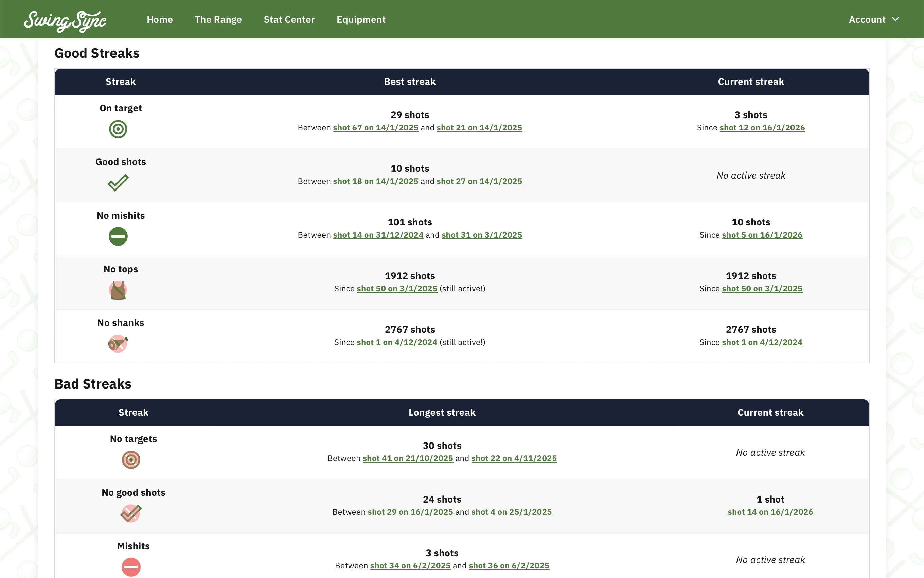
Task: Click the Best streak column header
Action: pyautogui.click(x=409, y=82)
